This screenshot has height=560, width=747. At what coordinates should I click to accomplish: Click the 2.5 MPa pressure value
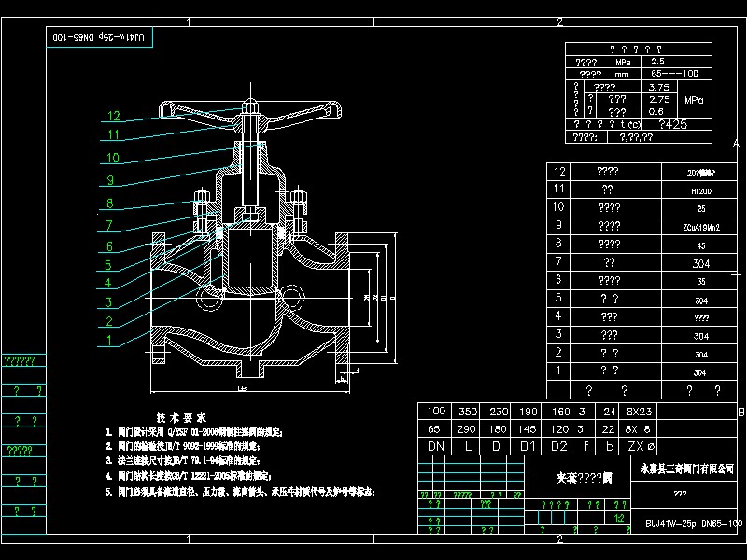[657, 62]
